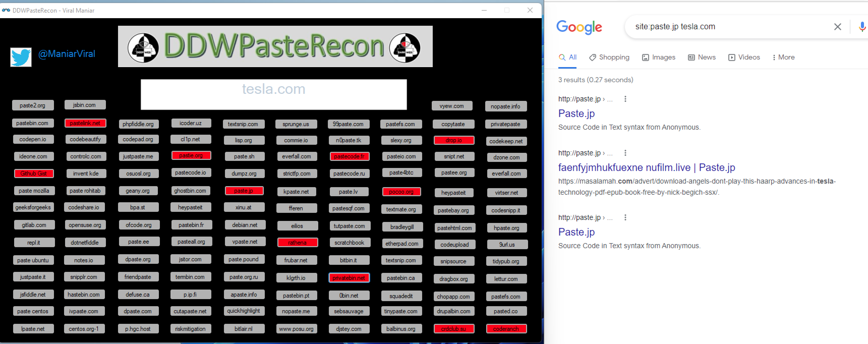The width and height of the screenshot is (868, 344).
Task: Select the red drop.io button
Action: click(454, 140)
